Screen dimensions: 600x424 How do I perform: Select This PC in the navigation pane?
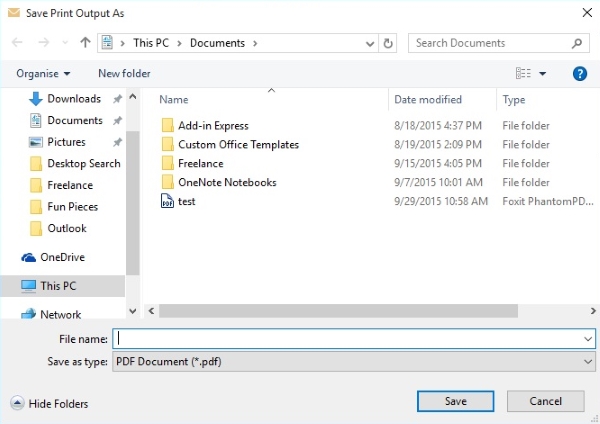click(57, 286)
